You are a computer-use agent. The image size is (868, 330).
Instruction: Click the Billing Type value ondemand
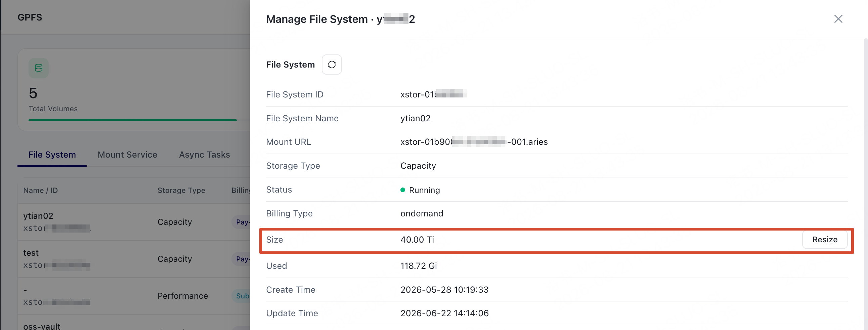point(422,213)
